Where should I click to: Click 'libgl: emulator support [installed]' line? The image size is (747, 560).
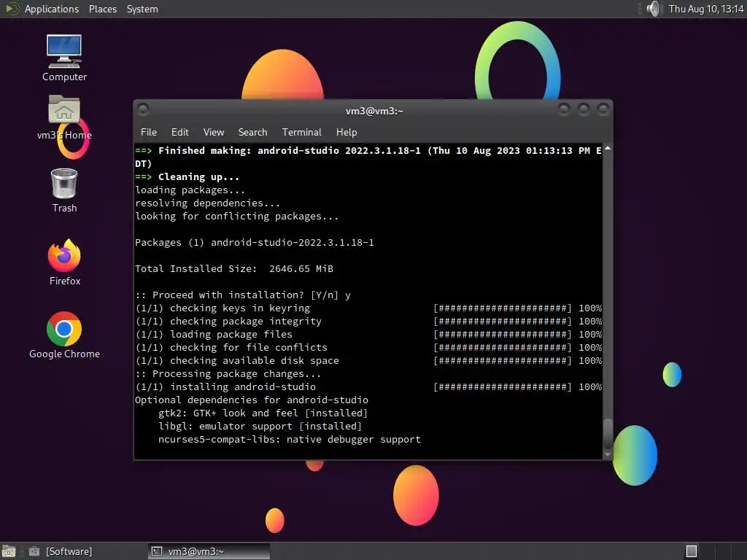click(x=260, y=426)
